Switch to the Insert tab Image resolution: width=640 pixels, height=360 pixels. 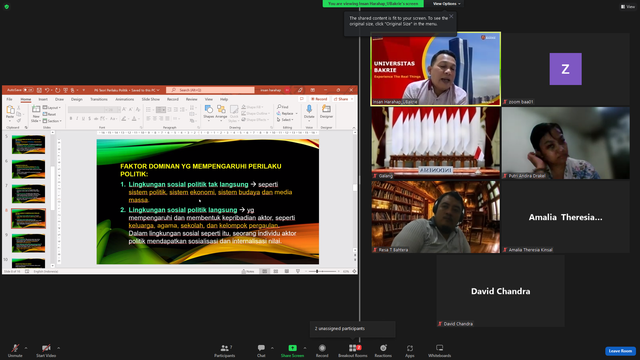click(43, 99)
